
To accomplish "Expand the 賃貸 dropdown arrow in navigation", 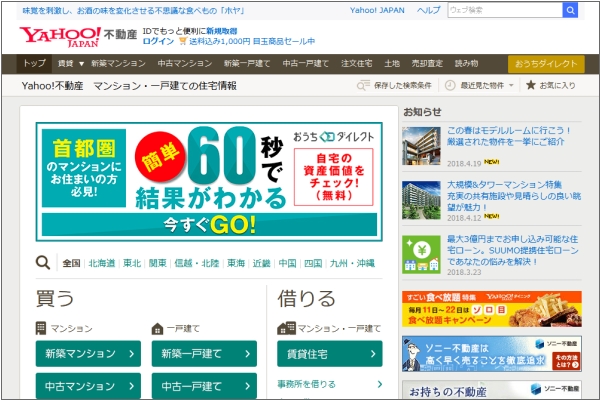I will point(81,64).
